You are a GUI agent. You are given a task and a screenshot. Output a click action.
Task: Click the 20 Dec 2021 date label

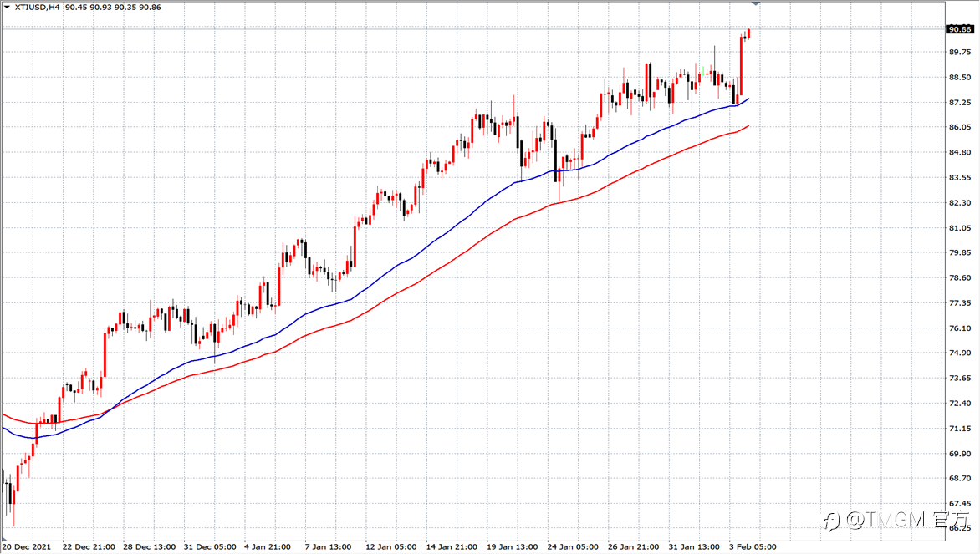tap(26, 547)
